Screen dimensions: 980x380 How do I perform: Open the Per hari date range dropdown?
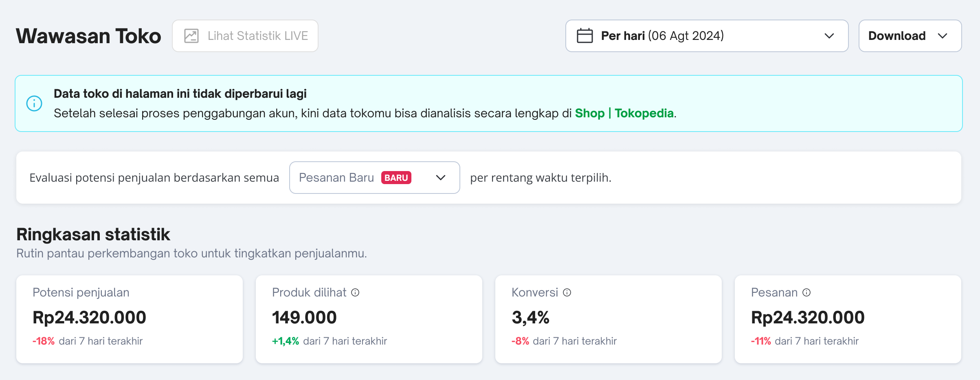(x=706, y=36)
